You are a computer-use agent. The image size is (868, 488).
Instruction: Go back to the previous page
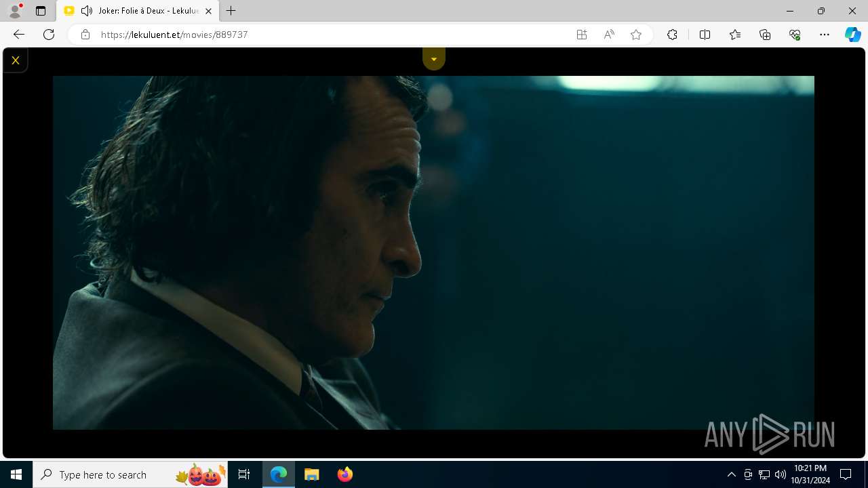pos(19,35)
